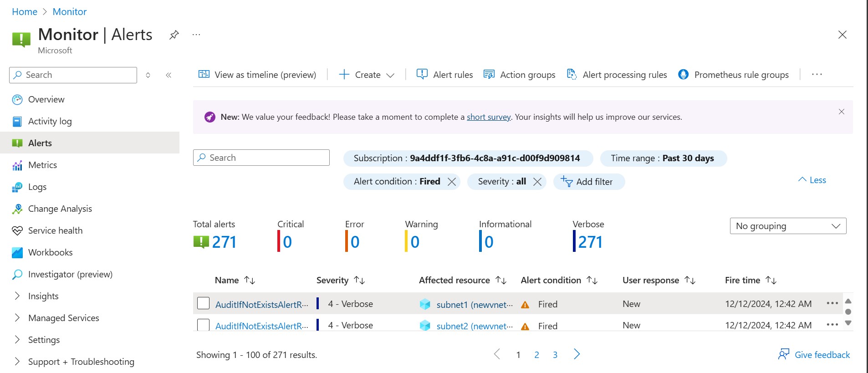Viewport: 868px width, 373px height.
Task: Go to results page 2
Action: click(537, 355)
